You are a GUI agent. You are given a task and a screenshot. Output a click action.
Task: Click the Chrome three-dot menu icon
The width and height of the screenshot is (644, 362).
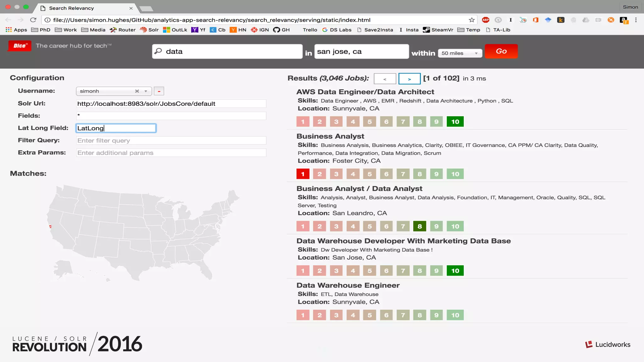click(x=636, y=20)
